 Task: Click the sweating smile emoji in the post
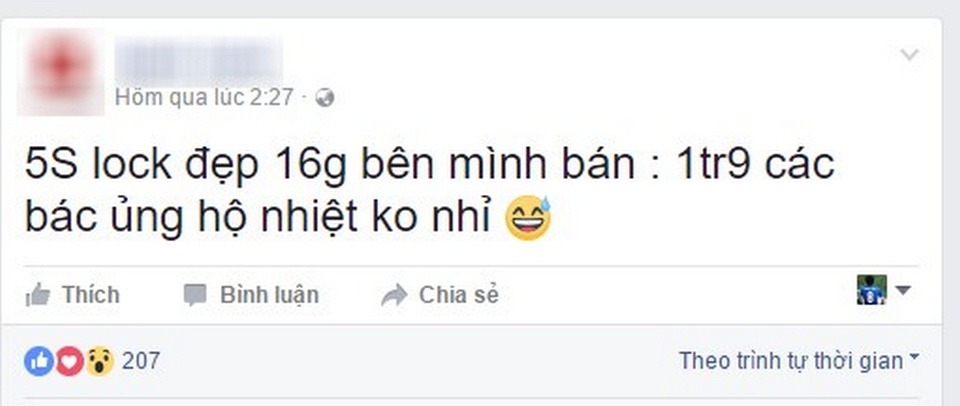tap(528, 219)
